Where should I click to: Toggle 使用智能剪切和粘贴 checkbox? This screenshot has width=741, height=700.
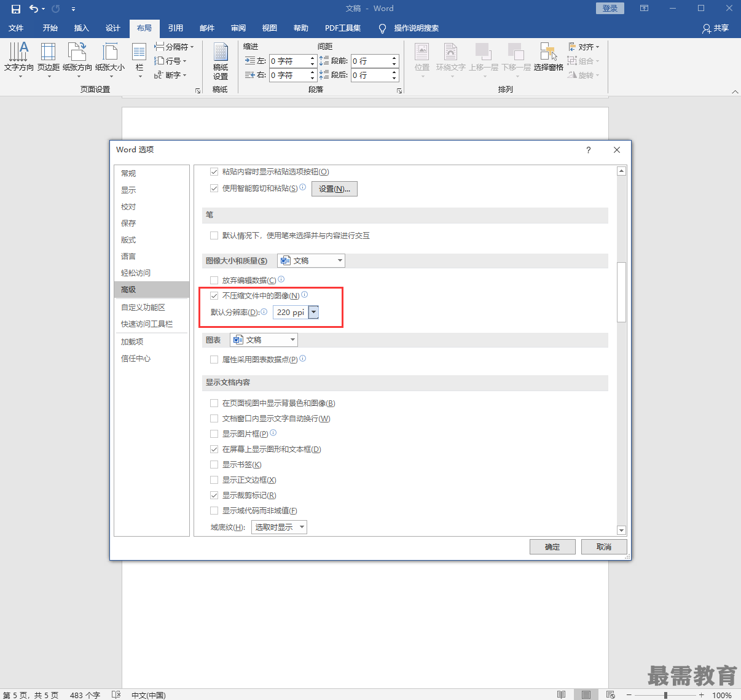coord(214,189)
